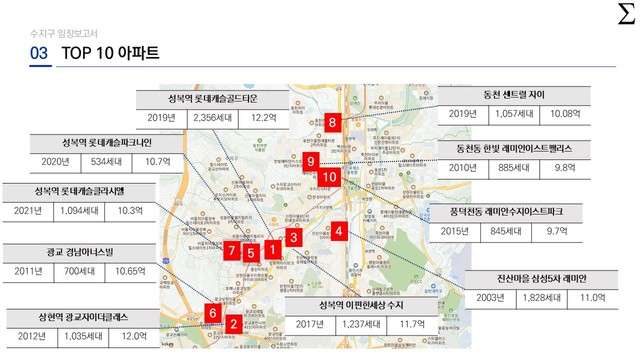Click the 9.8억 price cell

coord(565,168)
